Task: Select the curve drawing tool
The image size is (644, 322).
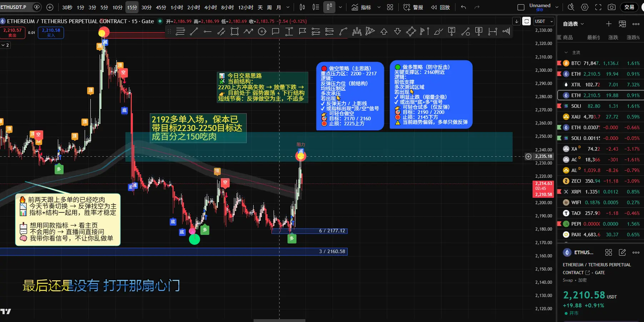Action: coord(343,31)
